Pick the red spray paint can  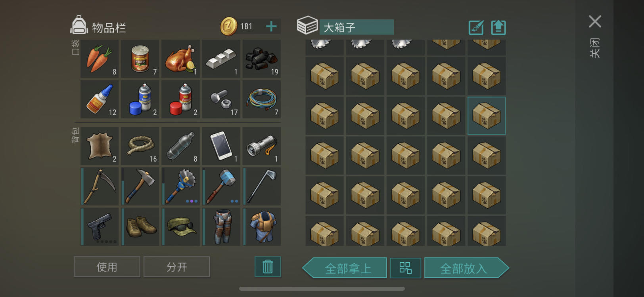pos(181,99)
